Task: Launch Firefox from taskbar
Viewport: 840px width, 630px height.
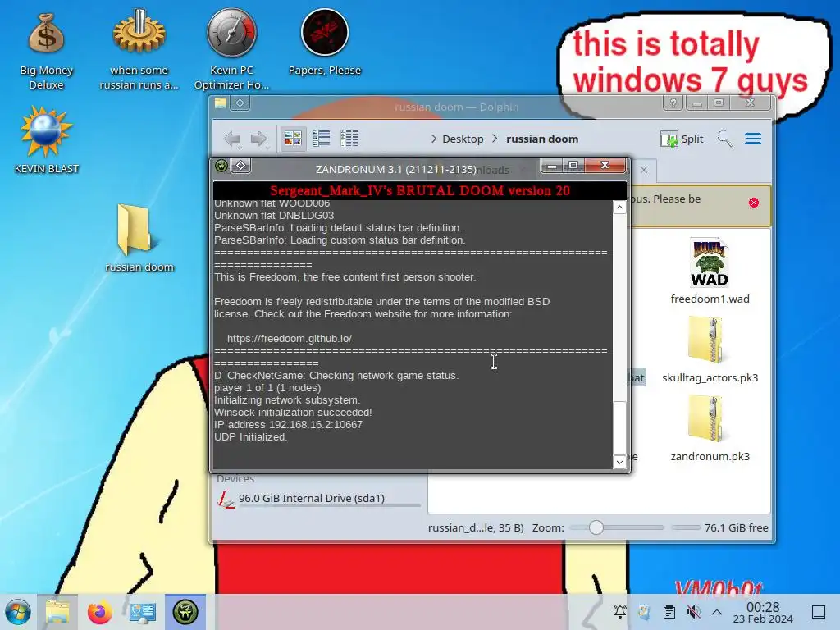Action: [x=99, y=612]
